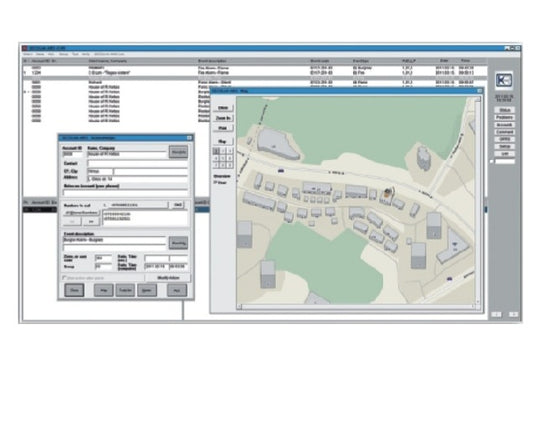Click the orange alarm marker on the map
This screenshot has height=427, width=533.
(x=388, y=193)
